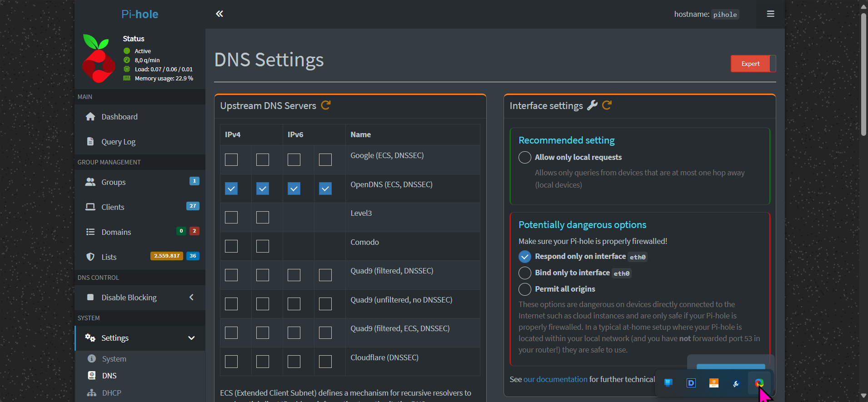Image resolution: width=868 pixels, height=402 pixels.
Task: Collapse sidebar with double chevron icon
Action: tap(219, 14)
